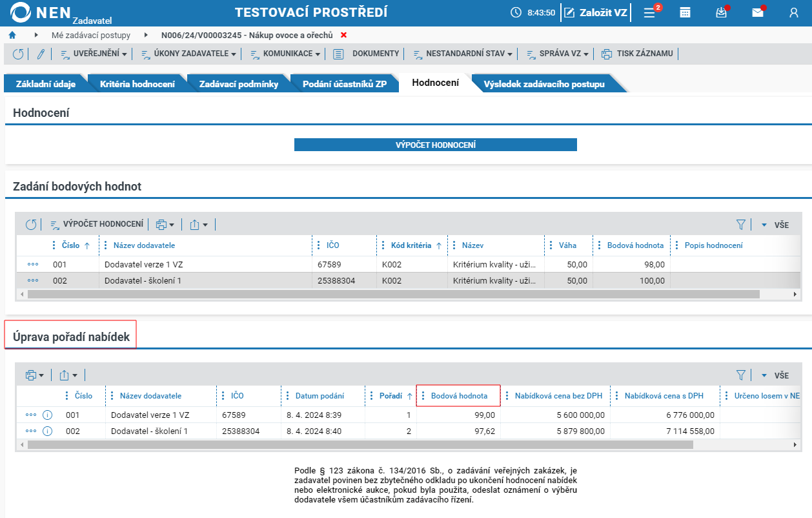This screenshot has width=812, height=518.
Task: Open the mail envelope notifications
Action: coord(758,12)
